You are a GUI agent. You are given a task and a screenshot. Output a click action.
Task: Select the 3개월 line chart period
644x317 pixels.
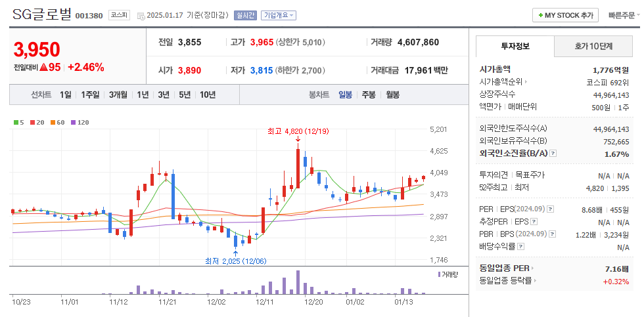(x=118, y=95)
